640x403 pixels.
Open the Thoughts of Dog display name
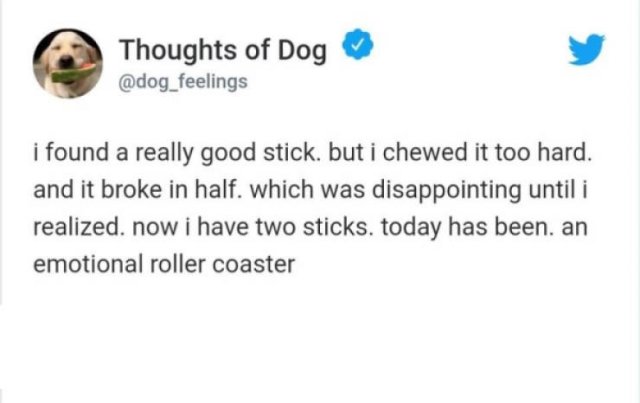pyautogui.click(x=223, y=48)
